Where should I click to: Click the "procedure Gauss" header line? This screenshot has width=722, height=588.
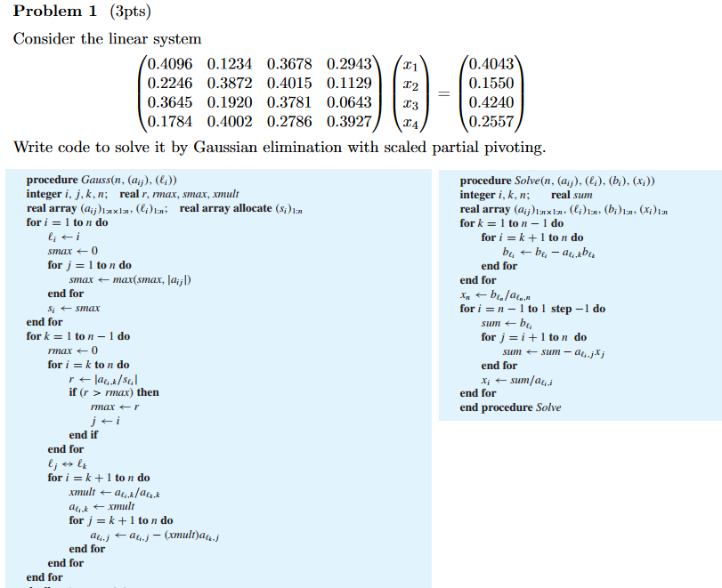[x=101, y=180]
